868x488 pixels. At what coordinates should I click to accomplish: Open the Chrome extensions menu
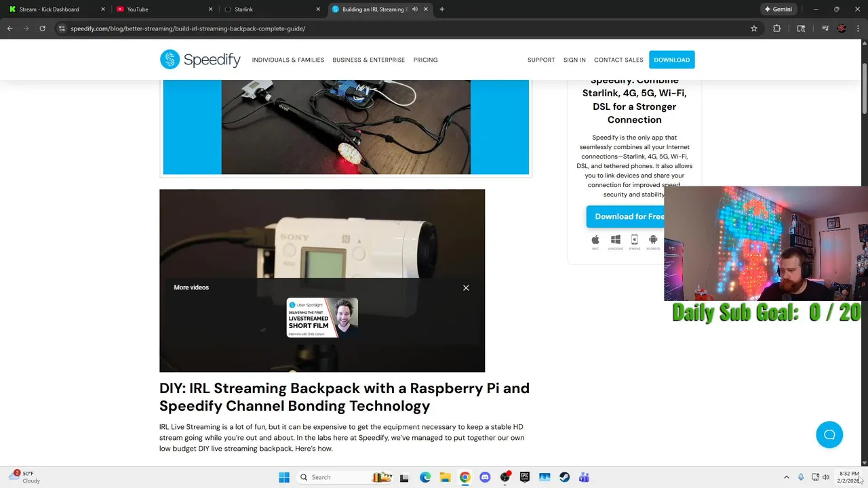[777, 28]
